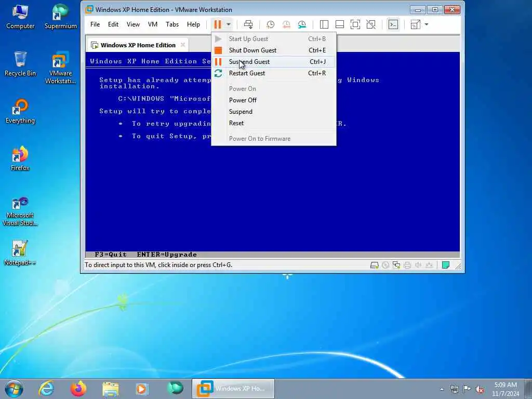532x399 pixels.
Task: Select the Notepad++ desktop shortcut
Action: (20, 253)
